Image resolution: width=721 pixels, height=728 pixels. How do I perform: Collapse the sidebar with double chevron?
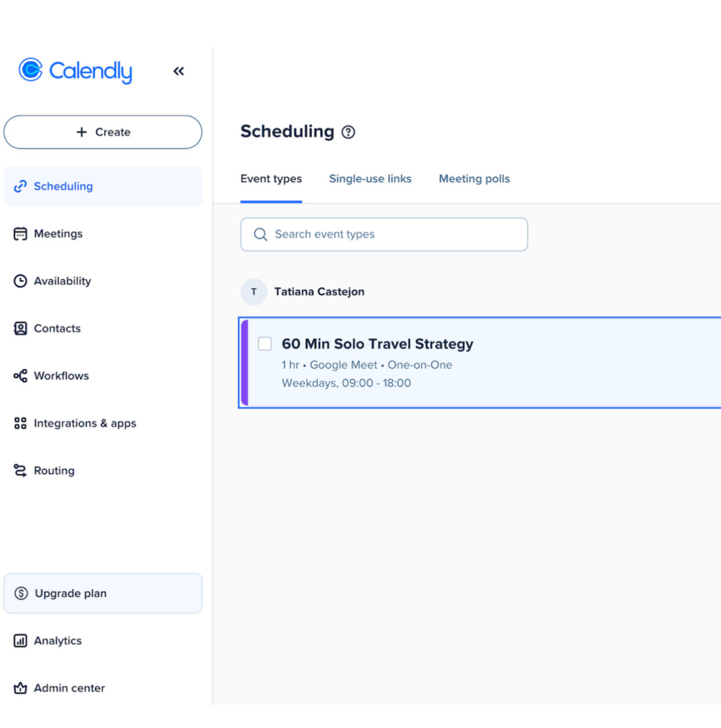[178, 71]
